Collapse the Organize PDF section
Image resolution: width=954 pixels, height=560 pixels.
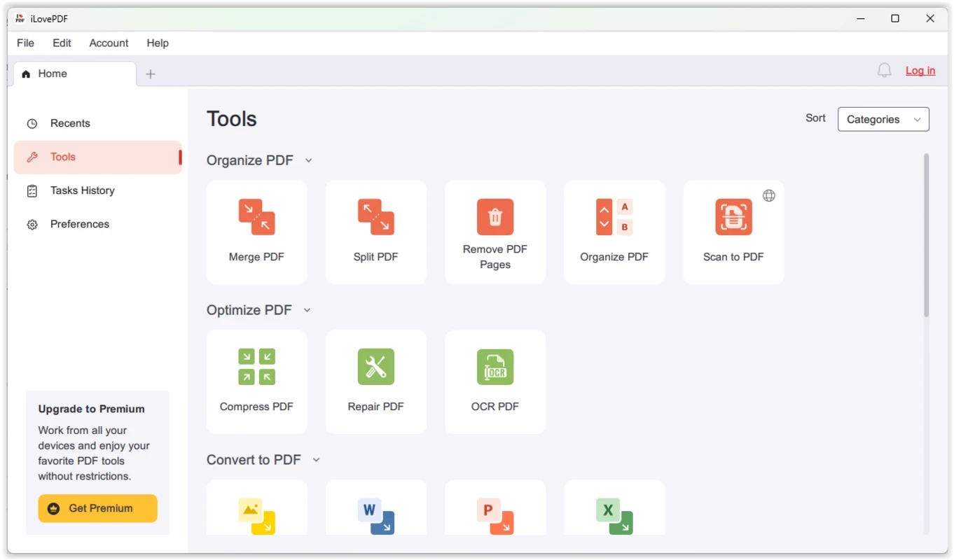pos(308,160)
